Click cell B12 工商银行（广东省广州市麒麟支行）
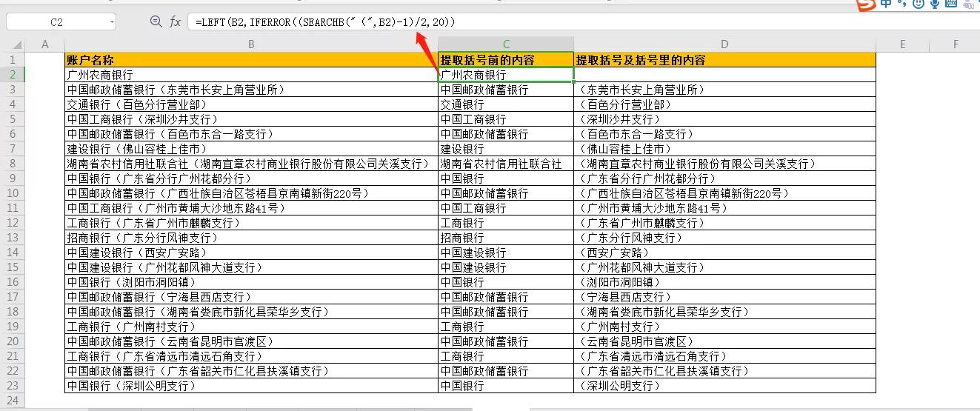This screenshot has width=980, height=411. (x=251, y=223)
